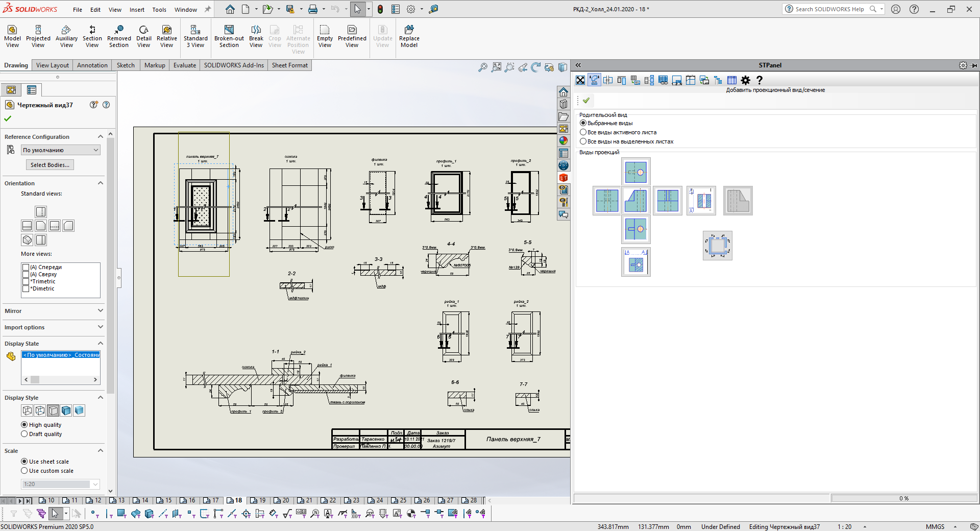Open the Options gear in the title toolbar

point(411,9)
